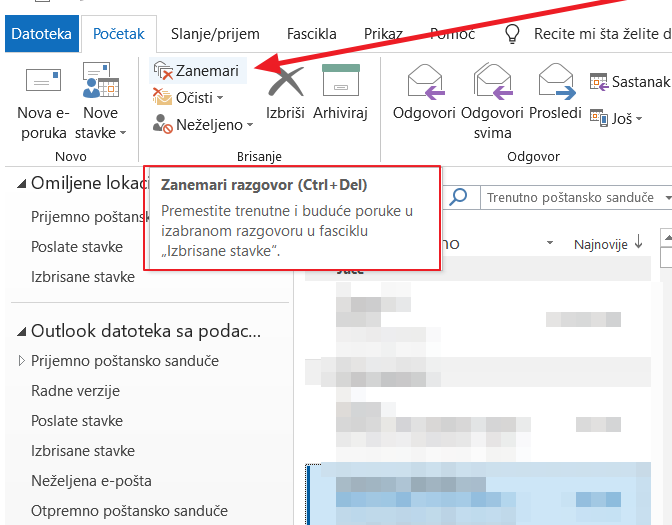Image resolution: width=672 pixels, height=525 pixels.
Task: Switch to the Prikaz tab
Action: coord(383,34)
